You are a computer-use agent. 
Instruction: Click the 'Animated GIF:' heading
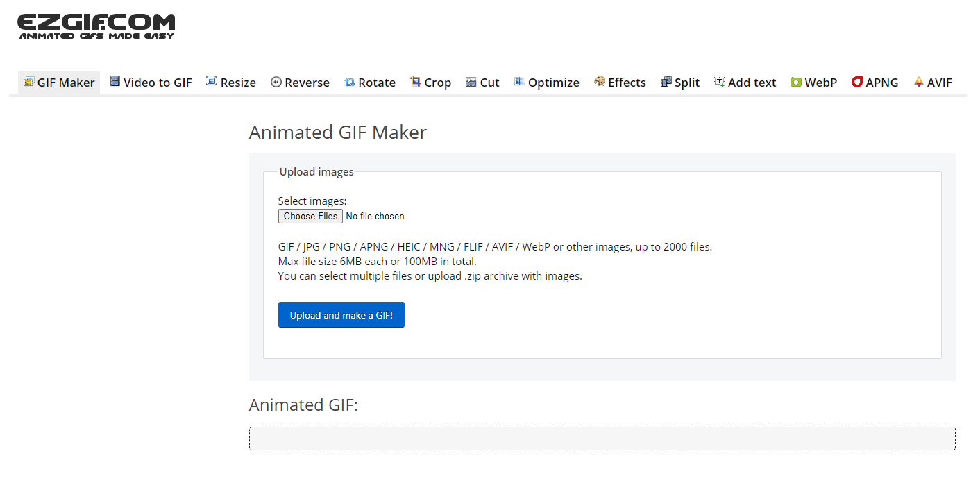303,405
